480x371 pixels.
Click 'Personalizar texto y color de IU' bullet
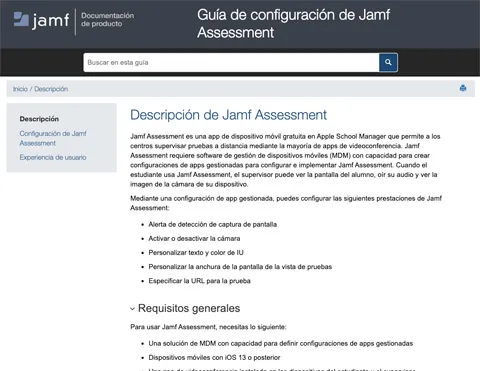[196, 253]
